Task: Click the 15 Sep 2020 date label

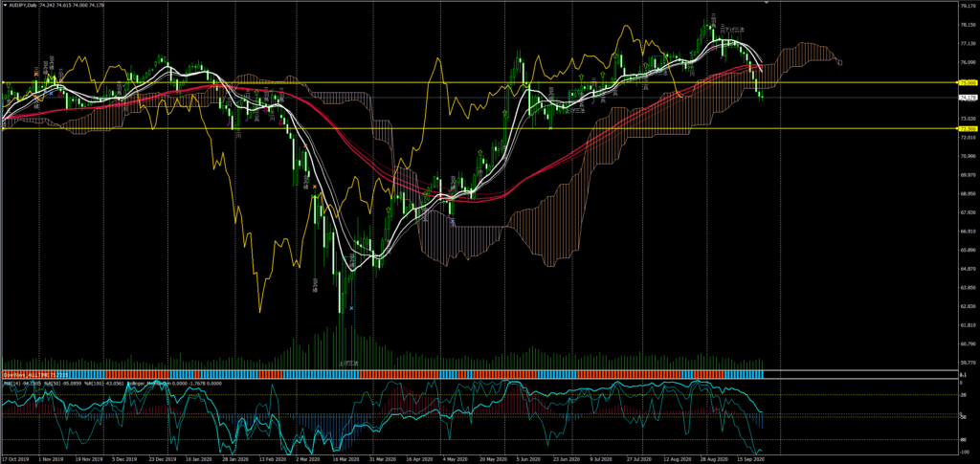Action: tap(751, 458)
